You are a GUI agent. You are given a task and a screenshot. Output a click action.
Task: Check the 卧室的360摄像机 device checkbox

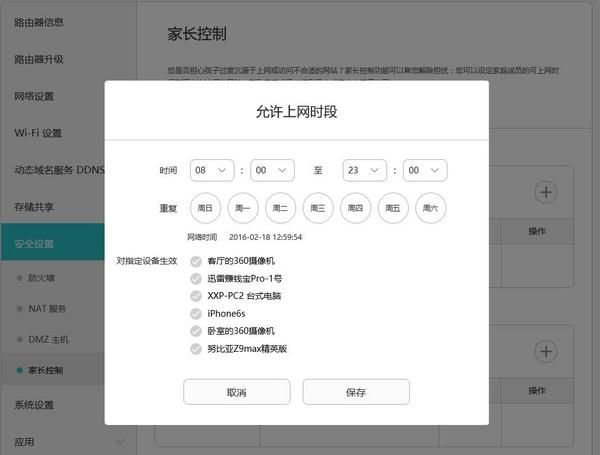click(196, 331)
